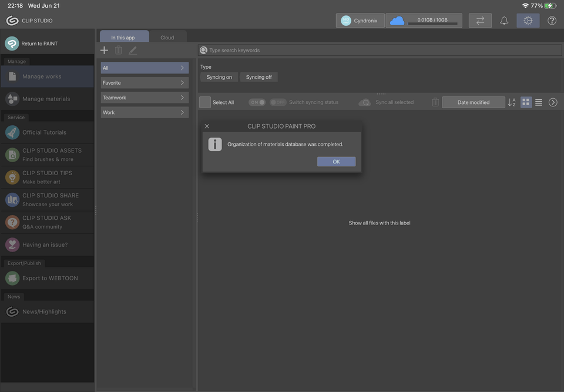Open Cyndronix account menu
This screenshot has width=564, height=392.
pyautogui.click(x=360, y=21)
